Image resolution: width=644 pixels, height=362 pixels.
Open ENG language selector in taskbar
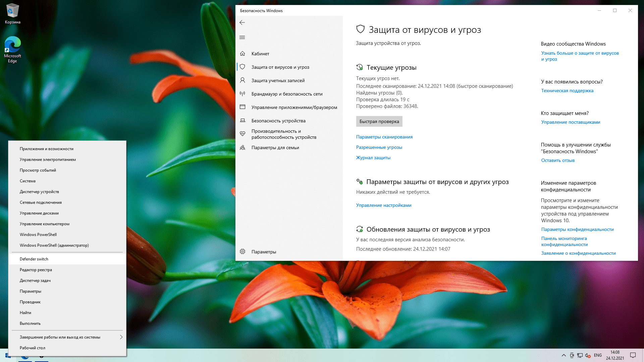tap(598, 355)
